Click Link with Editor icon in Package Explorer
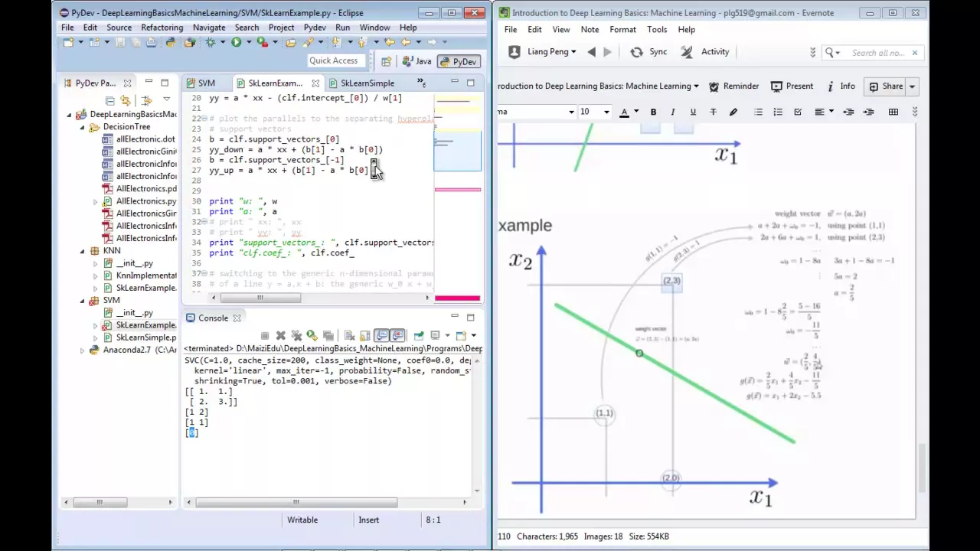Viewport: 980px width, 551px height. click(126, 100)
